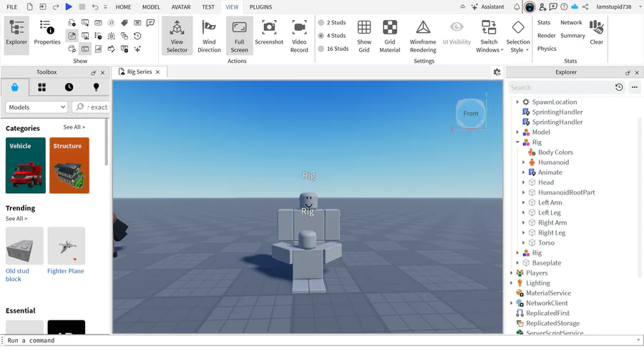Open notifications bell icon

517,6
